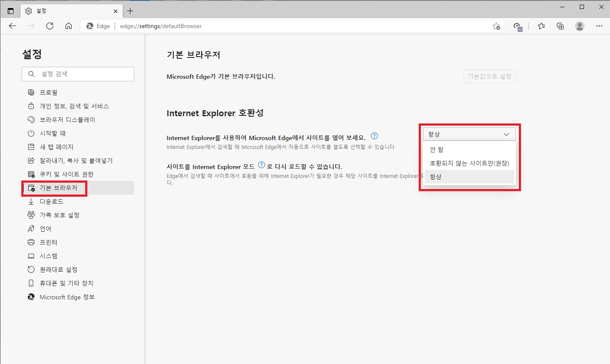This screenshot has width=610, height=364.
Task: Open 가족 보호 설정 section
Action: pyautogui.click(x=78, y=215)
